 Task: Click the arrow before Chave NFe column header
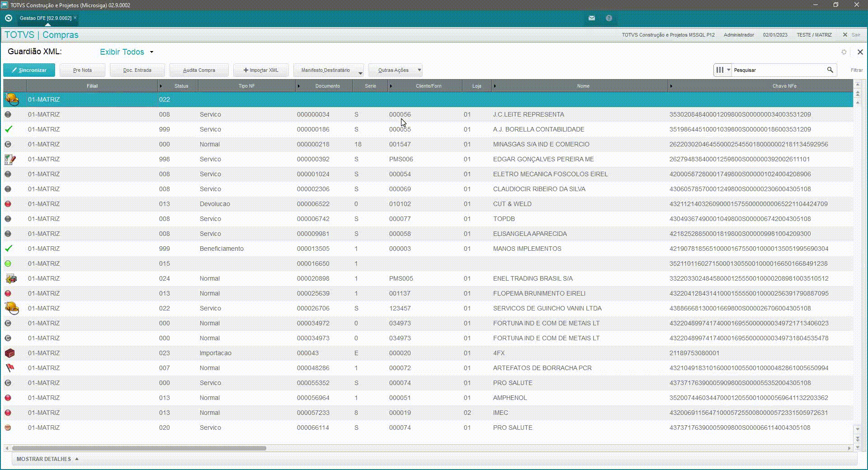click(x=671, y=86)
